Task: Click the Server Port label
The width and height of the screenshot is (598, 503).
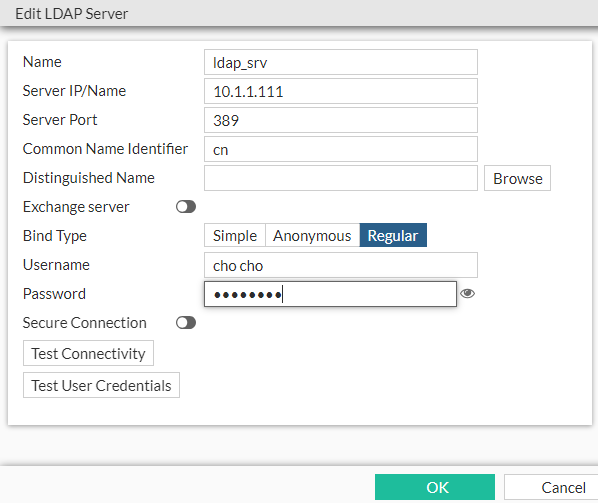Action: [x=60, y=120]
